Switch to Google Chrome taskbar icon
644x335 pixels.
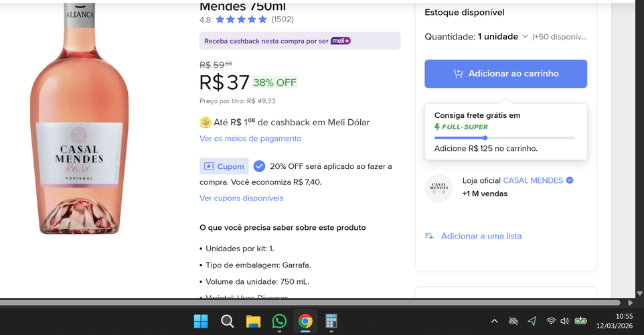[305, 321]
